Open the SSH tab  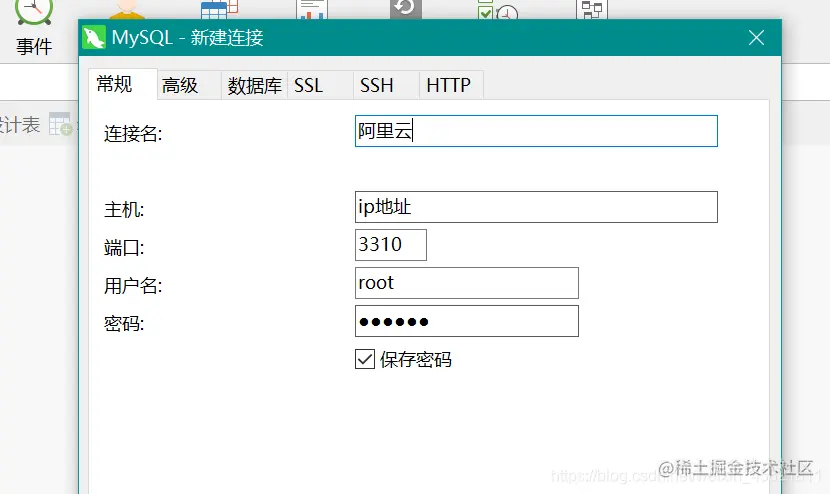tap(386, 85)
